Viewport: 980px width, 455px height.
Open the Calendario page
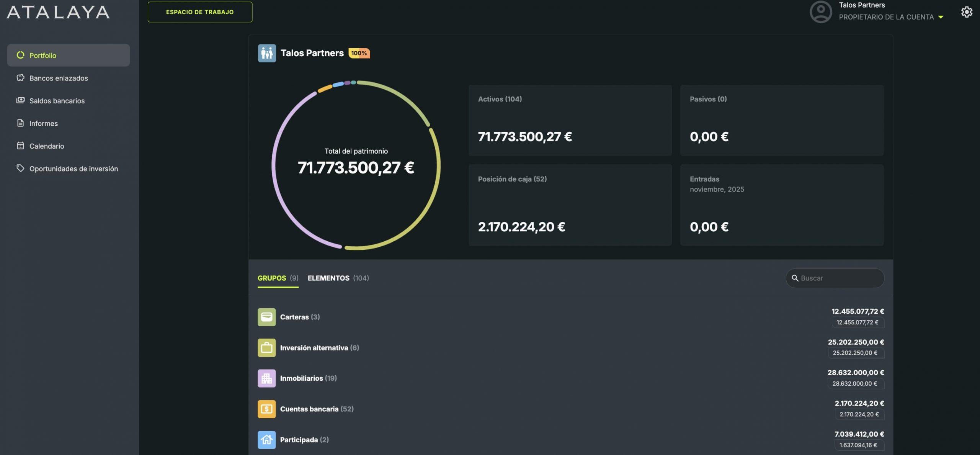tap(46, 146)
